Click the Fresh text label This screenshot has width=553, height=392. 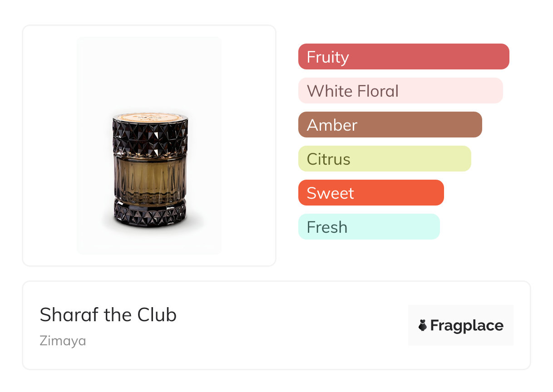pyautogui.click(x=327, y=227)
